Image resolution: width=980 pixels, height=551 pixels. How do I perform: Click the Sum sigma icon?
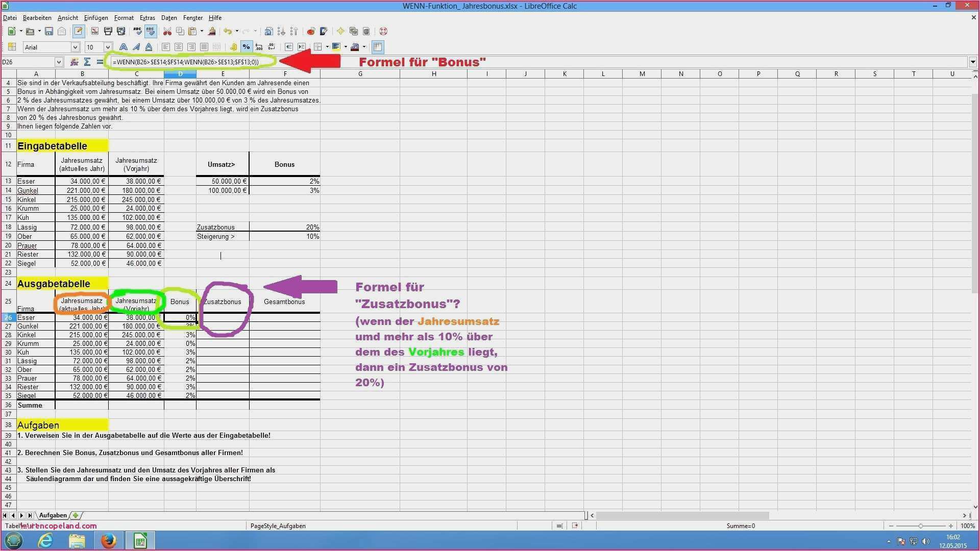click(x=87, y=62)
